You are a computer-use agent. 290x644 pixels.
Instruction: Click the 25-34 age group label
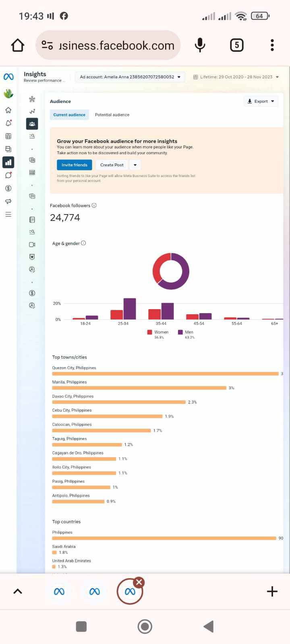(x=123, y=324)
